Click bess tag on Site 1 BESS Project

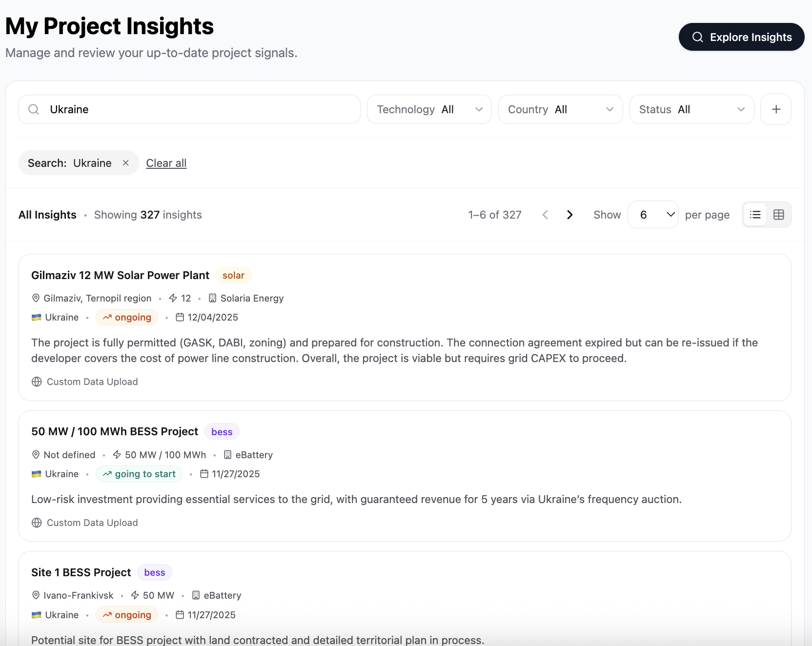[x=155, y=572]
